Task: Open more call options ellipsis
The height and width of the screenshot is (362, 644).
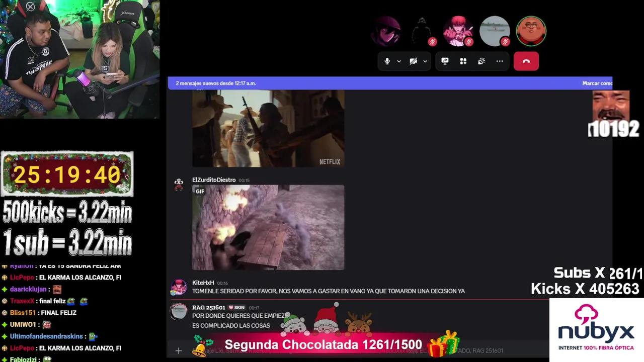Action: tap(500, 61)
